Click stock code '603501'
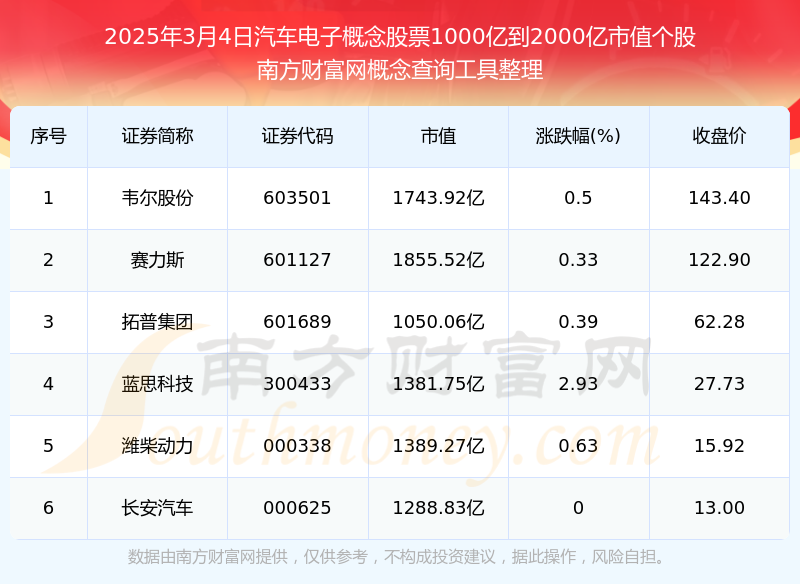Viewport: 800px width, 584px height. tap(297, 198)
